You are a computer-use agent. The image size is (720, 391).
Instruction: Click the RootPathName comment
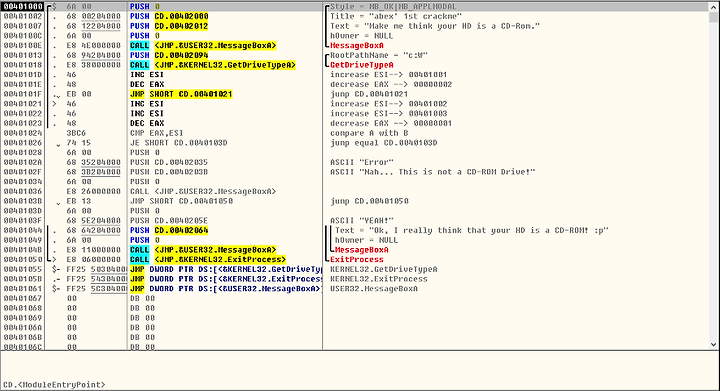pyautogui.click(x=379, y=55)
